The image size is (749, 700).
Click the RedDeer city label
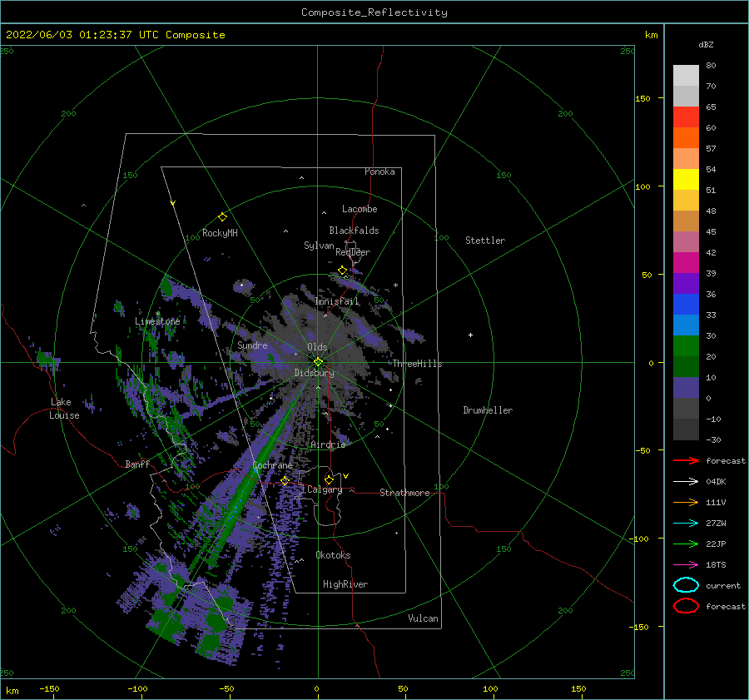(353, 252)
